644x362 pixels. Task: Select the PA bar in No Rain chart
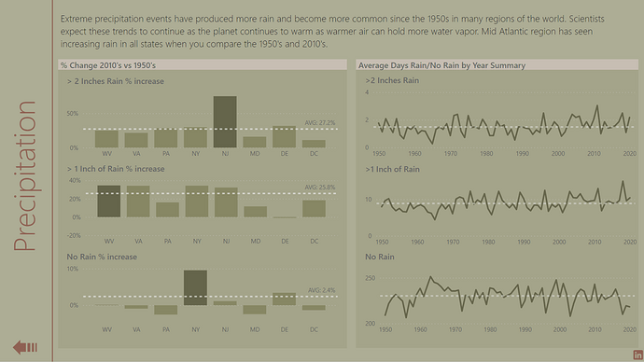click(166, 310)
